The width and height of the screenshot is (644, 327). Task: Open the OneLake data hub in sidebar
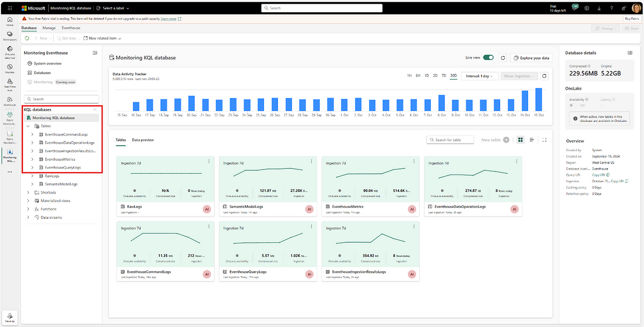[10, 51]
